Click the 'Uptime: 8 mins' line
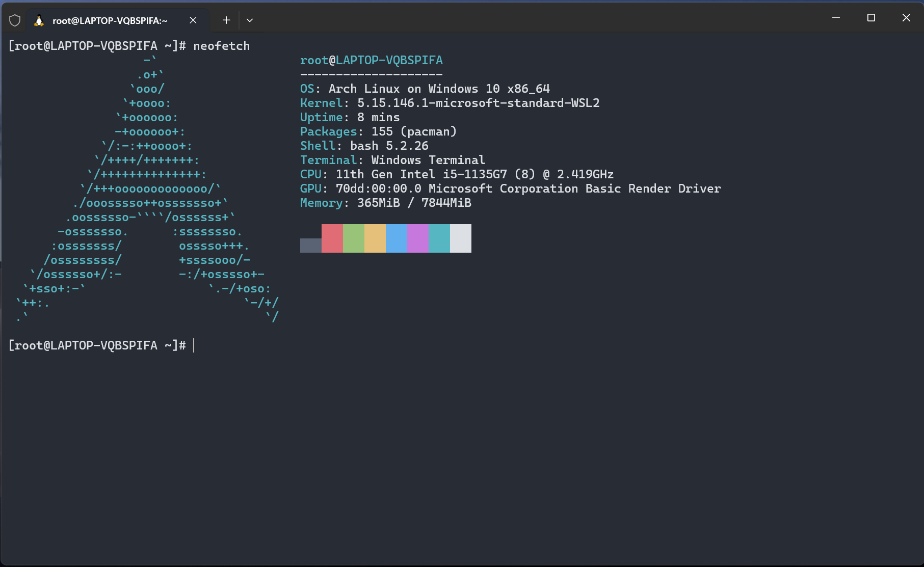The height and width of the screenshot is (567, 924). (350, 117)
